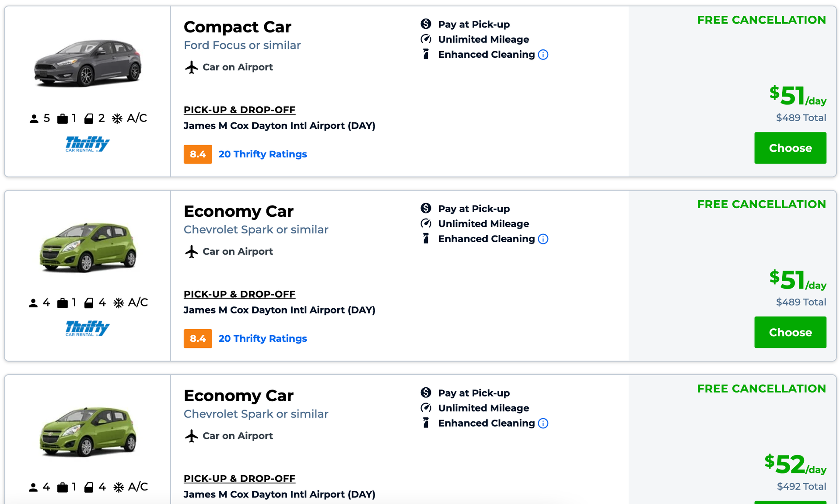Viewport: 840px width, 504px height.
Task: Click the Thrifty logo under first Chevrolet Spark
Action: (x=87, y=328)
